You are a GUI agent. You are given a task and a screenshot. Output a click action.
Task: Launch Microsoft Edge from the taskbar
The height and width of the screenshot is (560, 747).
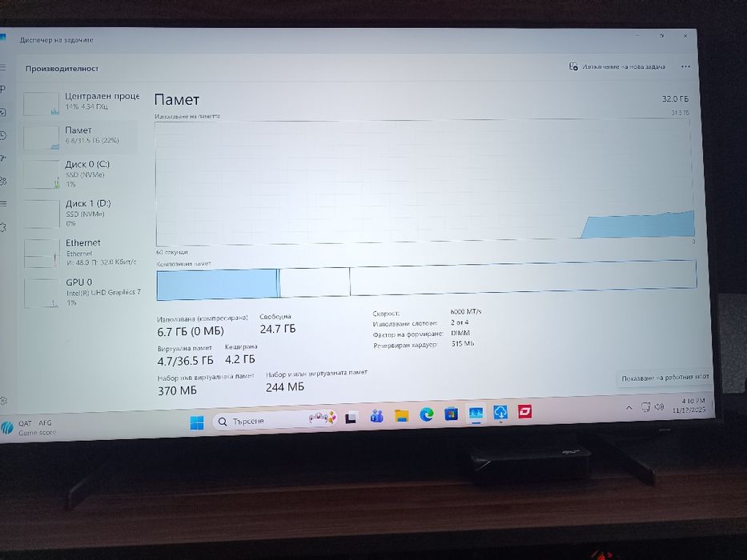427,414
